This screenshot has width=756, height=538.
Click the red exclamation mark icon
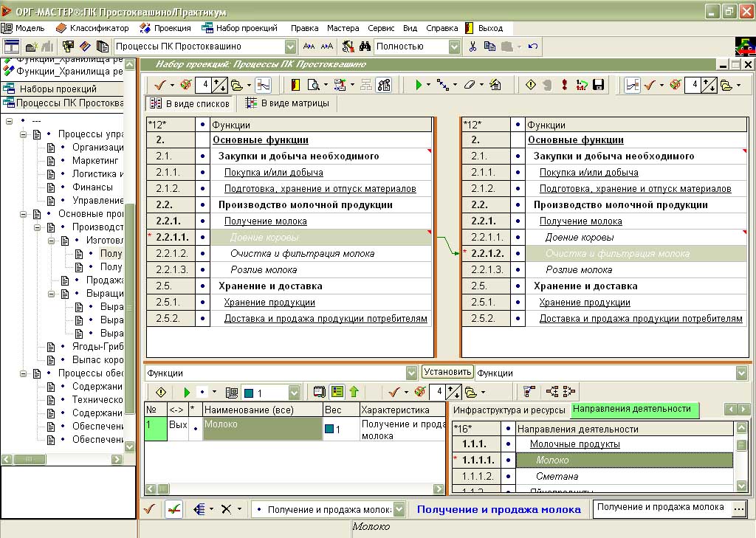pos(564,86)
